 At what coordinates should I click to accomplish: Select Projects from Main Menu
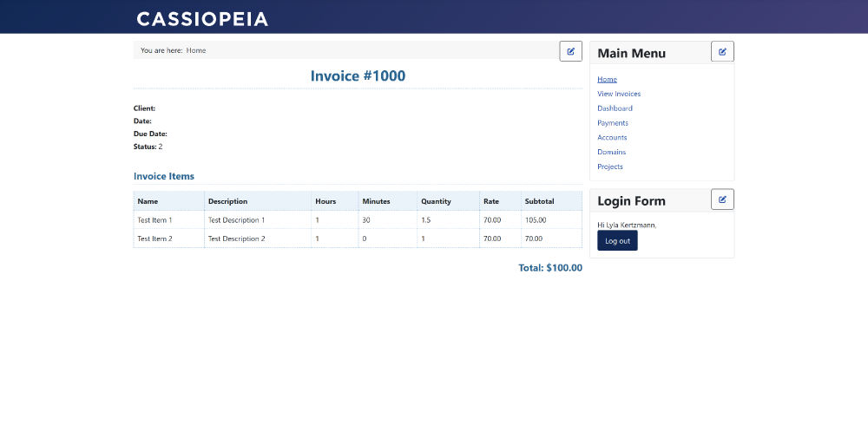[610, 167]
